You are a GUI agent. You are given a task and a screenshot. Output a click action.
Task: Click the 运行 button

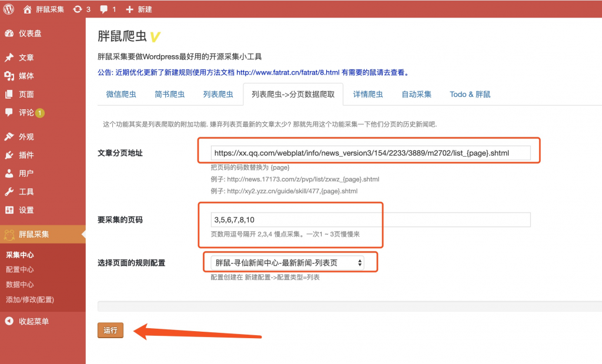click(110, 331)
